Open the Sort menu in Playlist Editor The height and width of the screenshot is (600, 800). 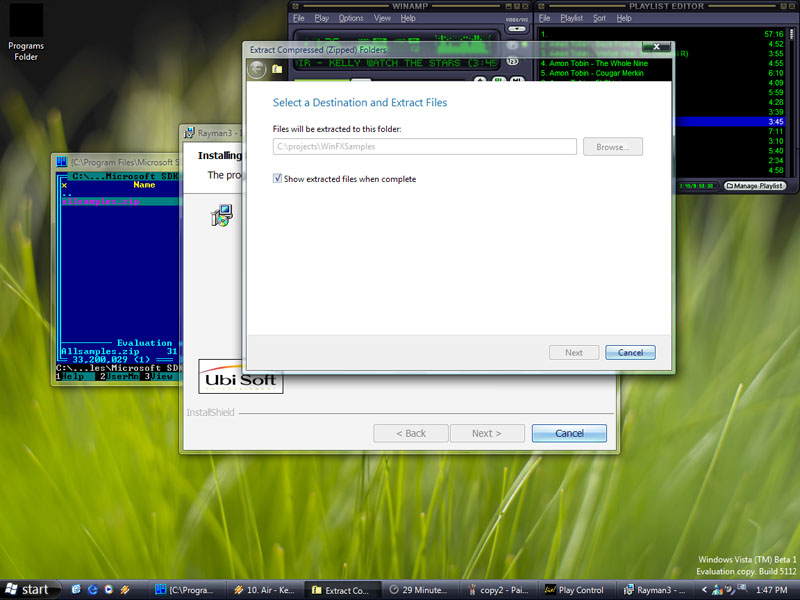599,18
